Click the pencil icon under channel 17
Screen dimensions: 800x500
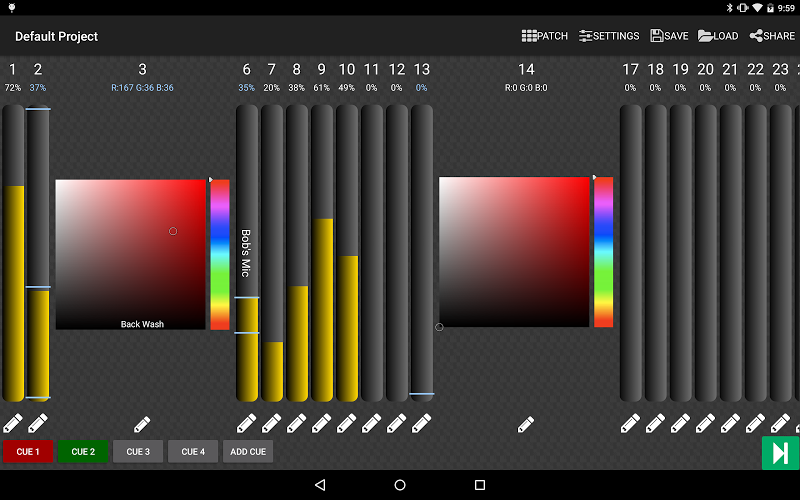pos(631,423)
